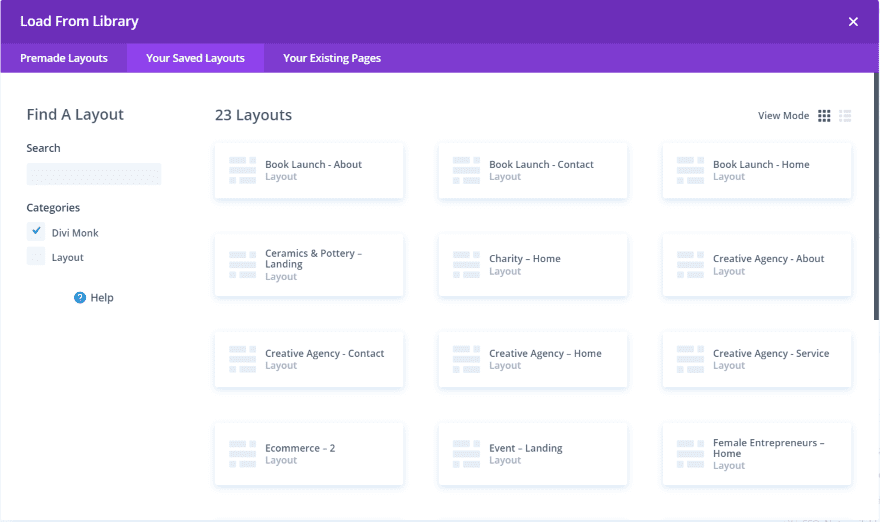Select 'Event – Landing' title text

pyautogui.click(x=525, y=448)
